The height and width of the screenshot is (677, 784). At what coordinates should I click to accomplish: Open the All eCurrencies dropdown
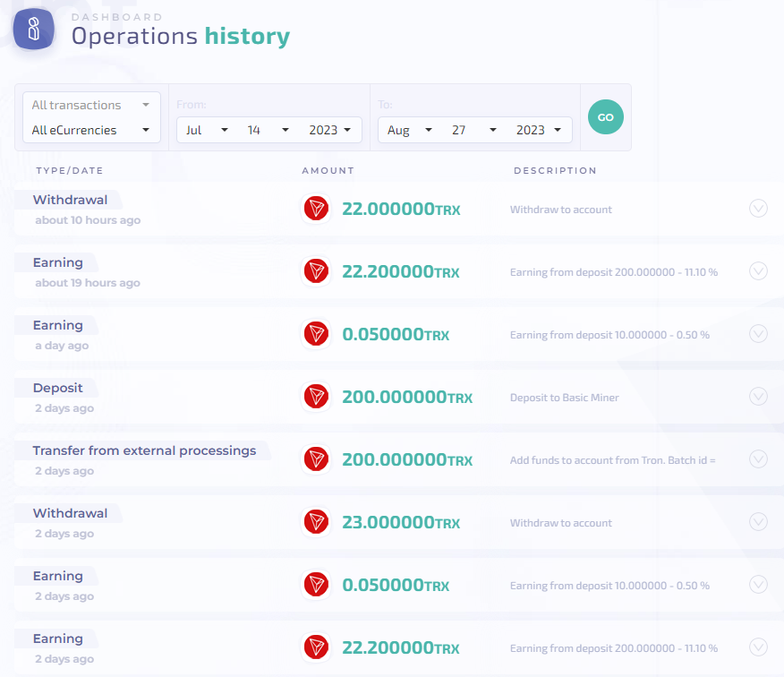pos(91,130)
